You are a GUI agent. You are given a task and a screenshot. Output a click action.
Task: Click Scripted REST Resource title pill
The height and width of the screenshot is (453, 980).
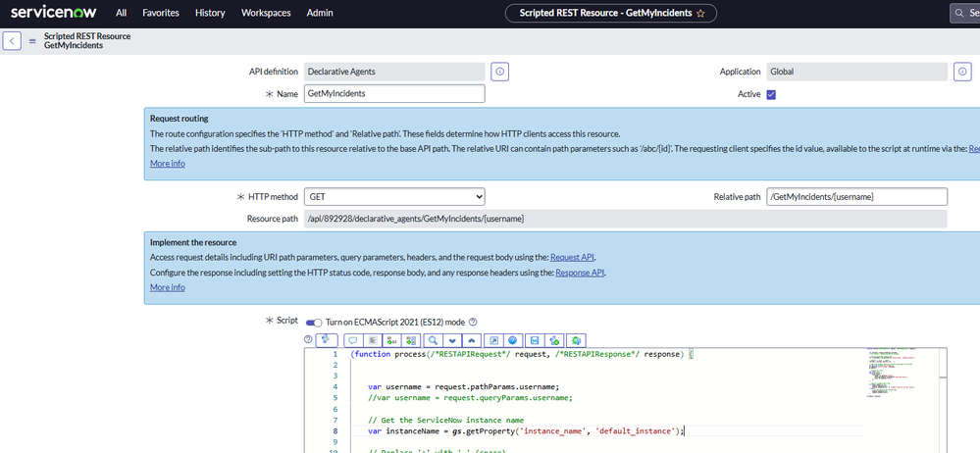[610, 13]
